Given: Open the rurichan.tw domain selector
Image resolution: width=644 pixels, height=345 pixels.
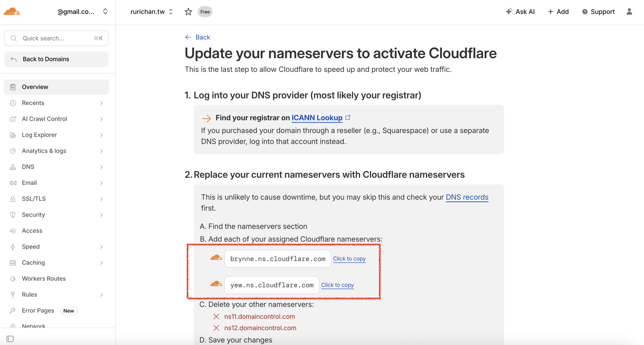Looking at the screenshot, I should (x=151, y=12).
